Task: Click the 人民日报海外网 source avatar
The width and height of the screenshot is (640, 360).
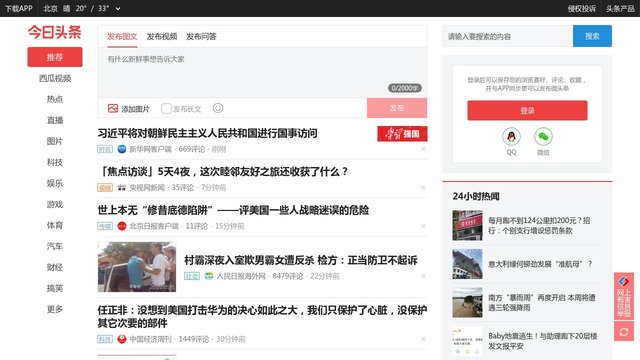Action: [x=209, y=276]
